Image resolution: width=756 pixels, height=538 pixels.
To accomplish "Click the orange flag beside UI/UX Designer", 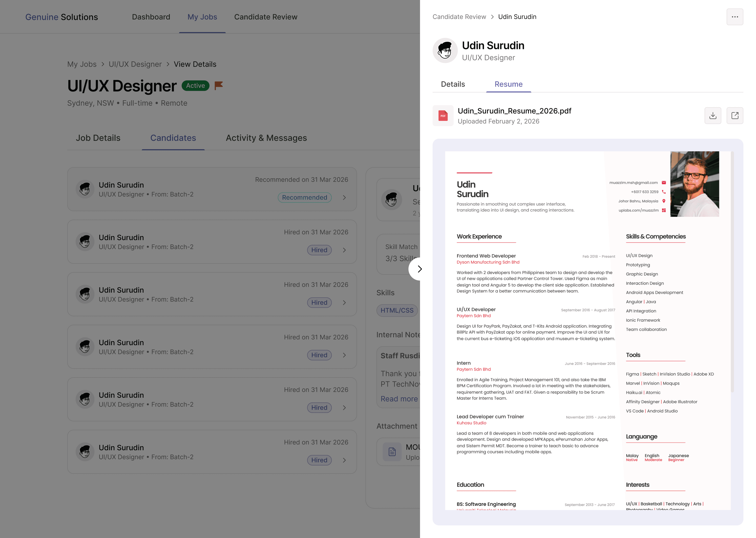I will coord(219,85).
